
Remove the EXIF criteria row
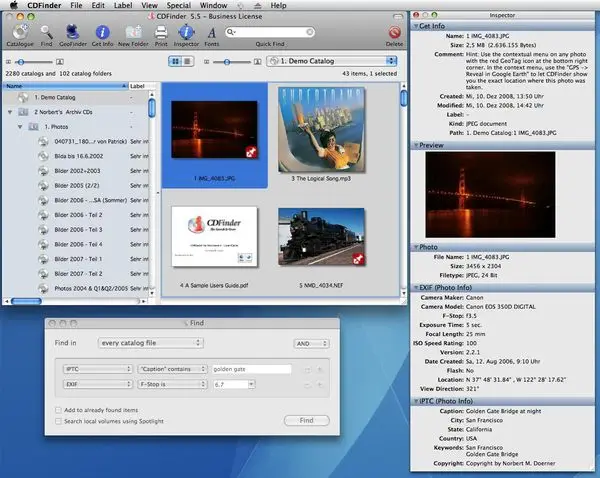click(x=307, y=385)
